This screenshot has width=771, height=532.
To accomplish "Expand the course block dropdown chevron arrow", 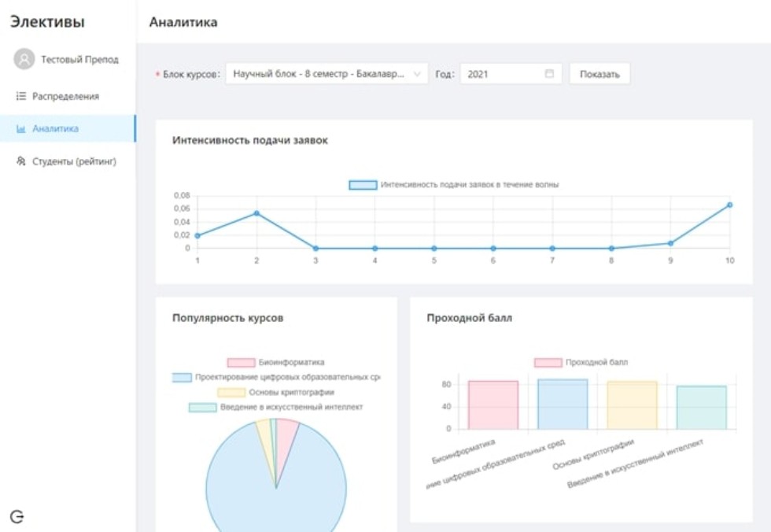I will pyautogui.click(x=416, y=74).
